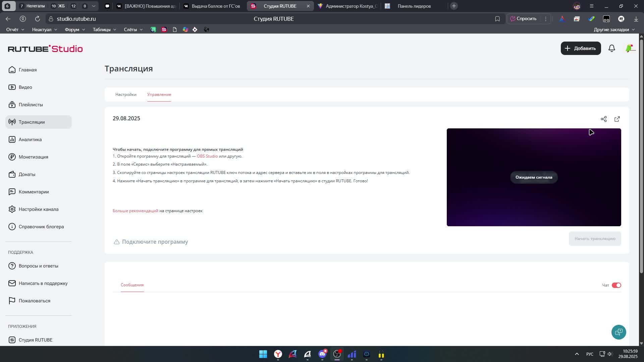The width and height of the screenshot is (644, 362).
Task: Click the Добавить button
Action: point(581,48)
